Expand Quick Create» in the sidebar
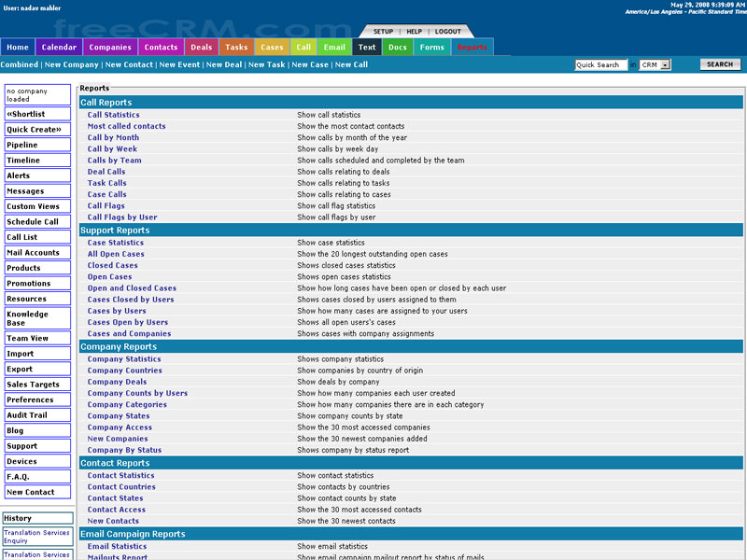The width and height of the screenshot is (747, 560). coord(37,130)
